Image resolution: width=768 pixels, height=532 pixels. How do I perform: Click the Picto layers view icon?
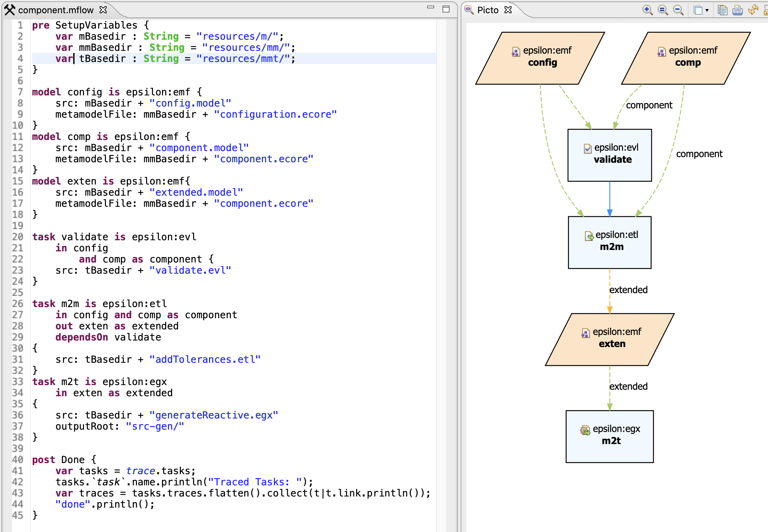[x=698, y=10]
